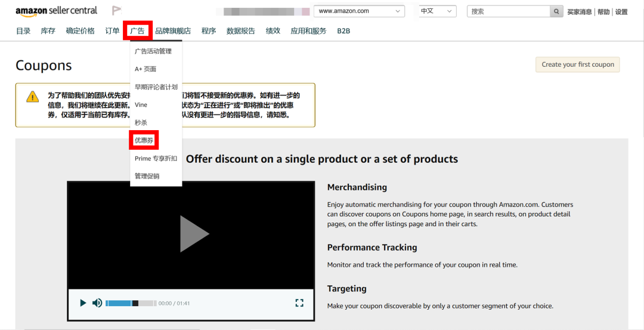Open the www.amazon.com marketplace dropdown
Screen dimensions: 644x330
point(360,11)
